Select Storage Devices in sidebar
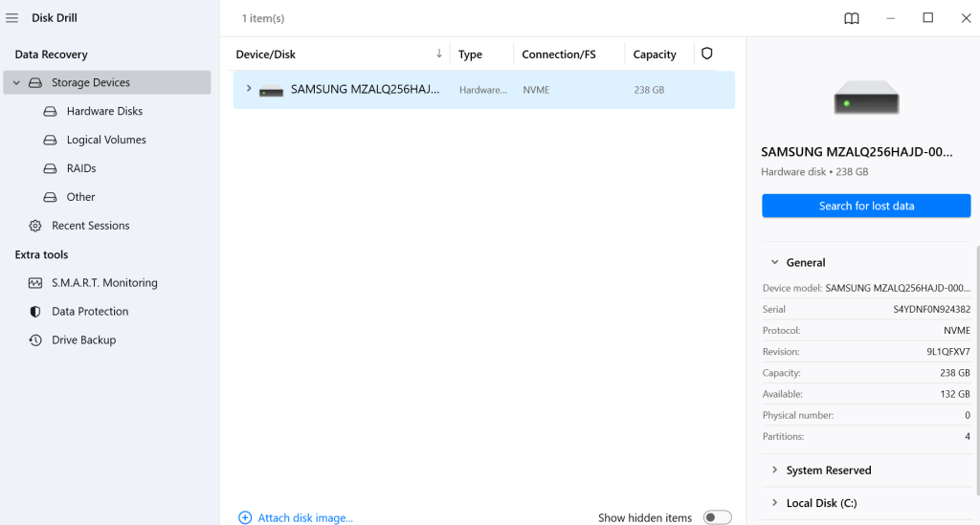Viewport: 980px width, 525px height. coord(107,82)
